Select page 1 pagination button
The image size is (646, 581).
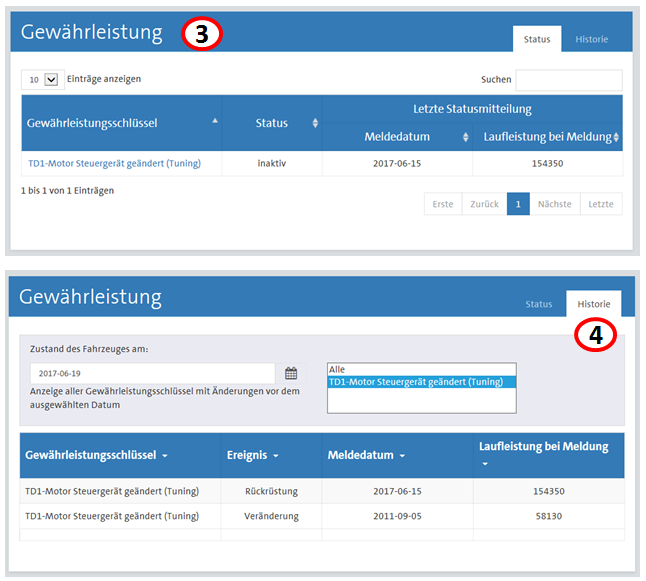518,204
